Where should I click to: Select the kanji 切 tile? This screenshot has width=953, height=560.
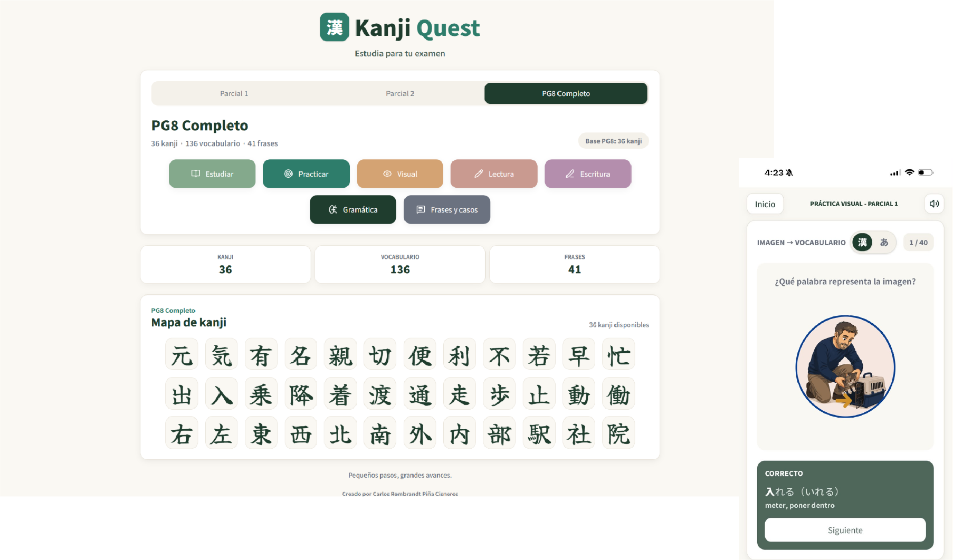380,354
